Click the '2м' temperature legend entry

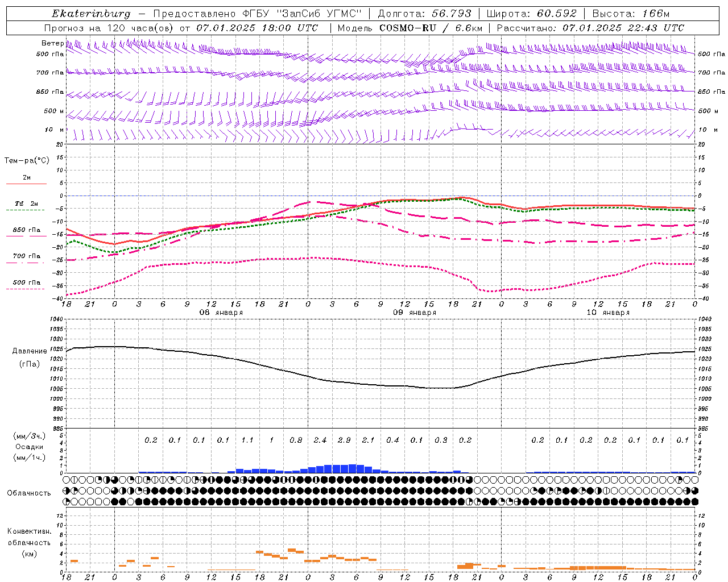point(27,177)
